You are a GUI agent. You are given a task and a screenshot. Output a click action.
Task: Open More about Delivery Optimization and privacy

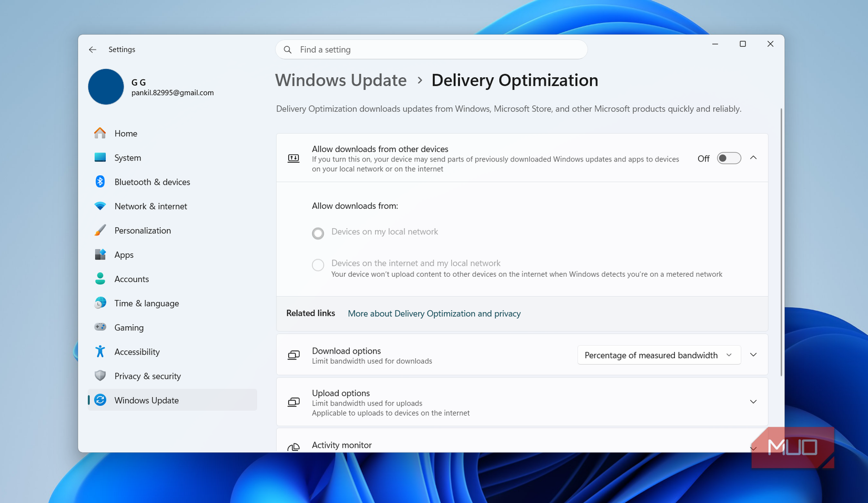point(434,314)
